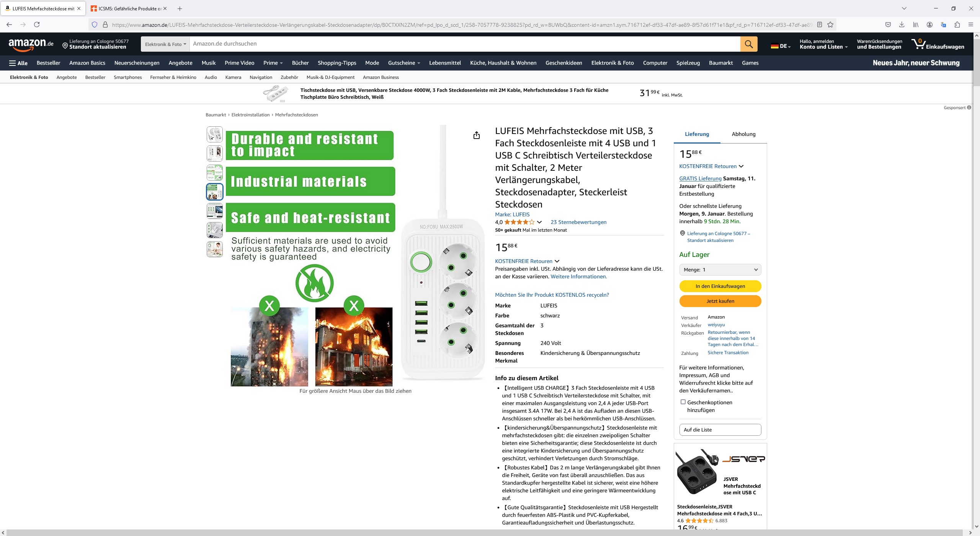
Task: Reload the page with refresh icon
Action: [37, 25]
